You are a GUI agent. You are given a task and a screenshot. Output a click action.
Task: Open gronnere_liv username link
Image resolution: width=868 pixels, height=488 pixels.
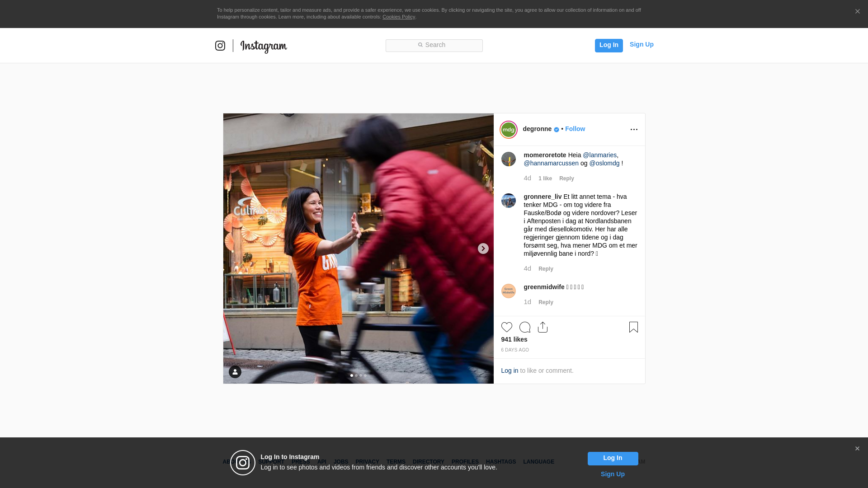pyautogui.click(x=542, y=197)
